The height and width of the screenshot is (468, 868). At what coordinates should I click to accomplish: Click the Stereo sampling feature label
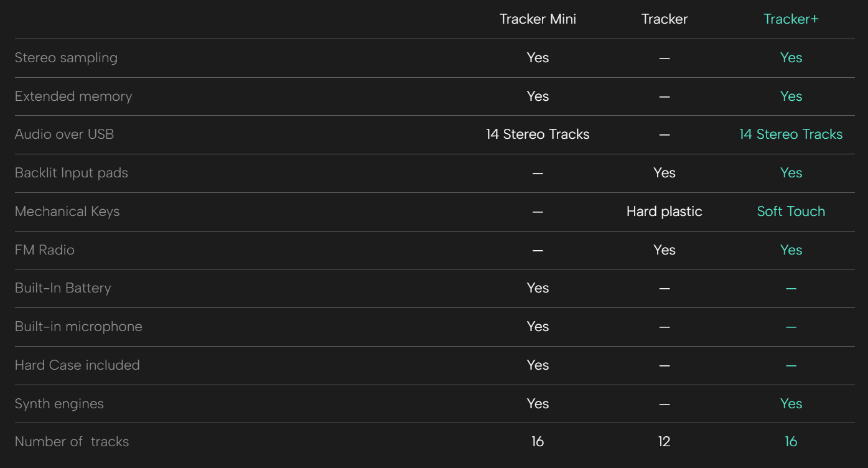point(66,58)
